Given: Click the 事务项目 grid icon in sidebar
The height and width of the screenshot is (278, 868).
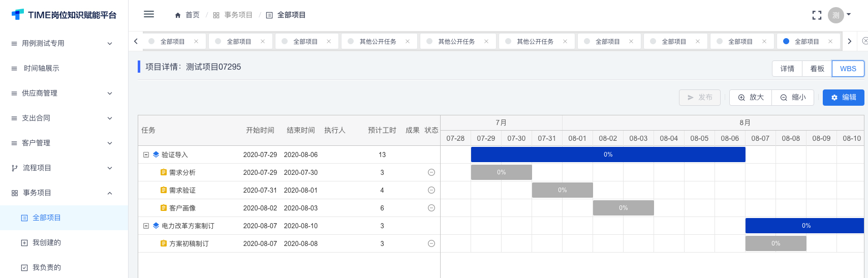Looking at the screenshot, I should click(14, 193).
